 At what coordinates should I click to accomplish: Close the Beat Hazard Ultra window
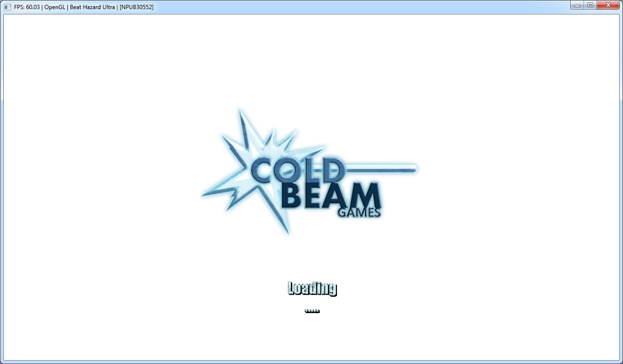tap(608, 5)
